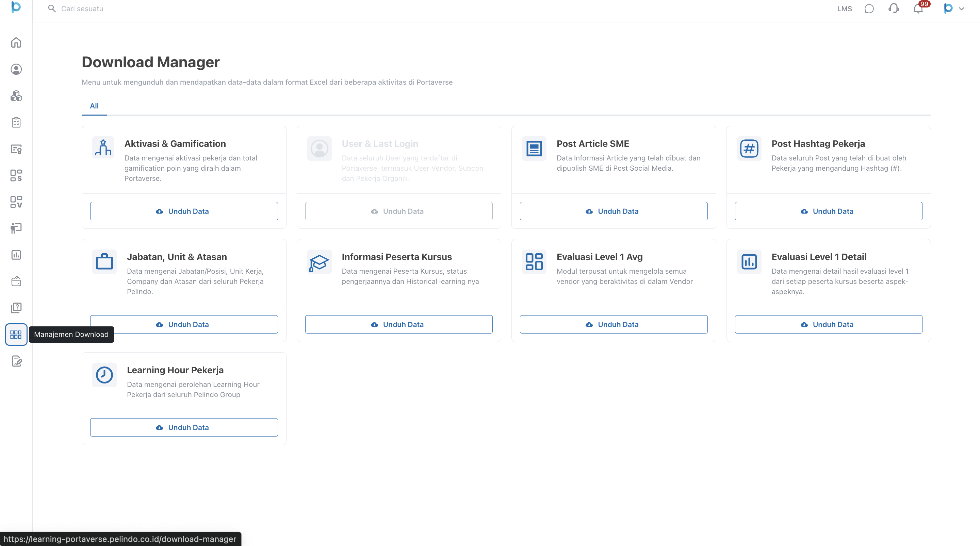Open the cubes module sidebar icon
Screen dimensions: 980x546
[x=16, y=96]
